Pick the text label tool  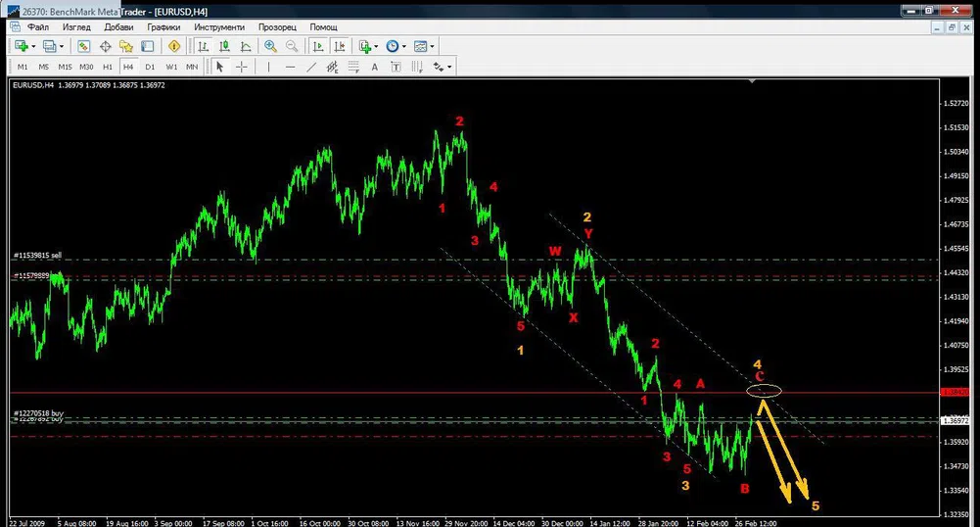pos(374,67)
